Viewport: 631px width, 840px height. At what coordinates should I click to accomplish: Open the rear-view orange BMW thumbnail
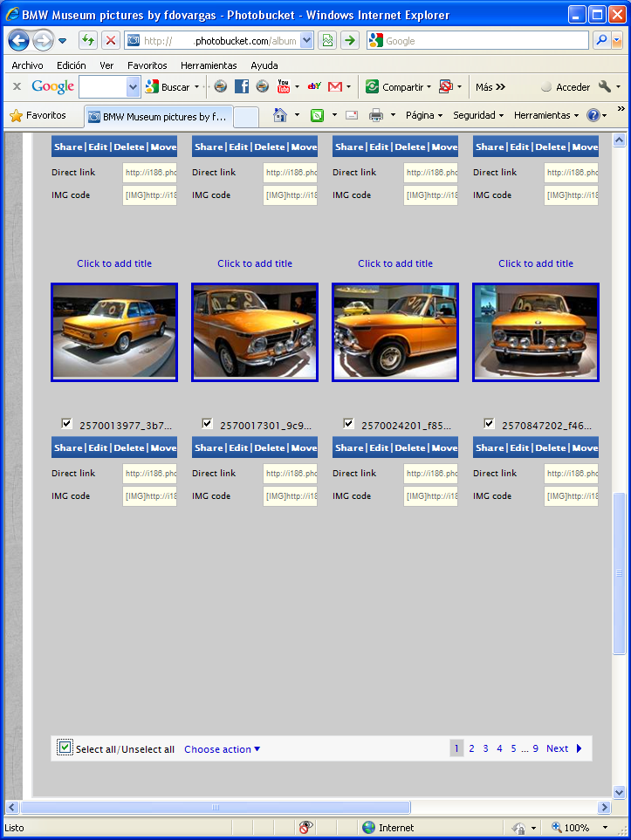114,332
